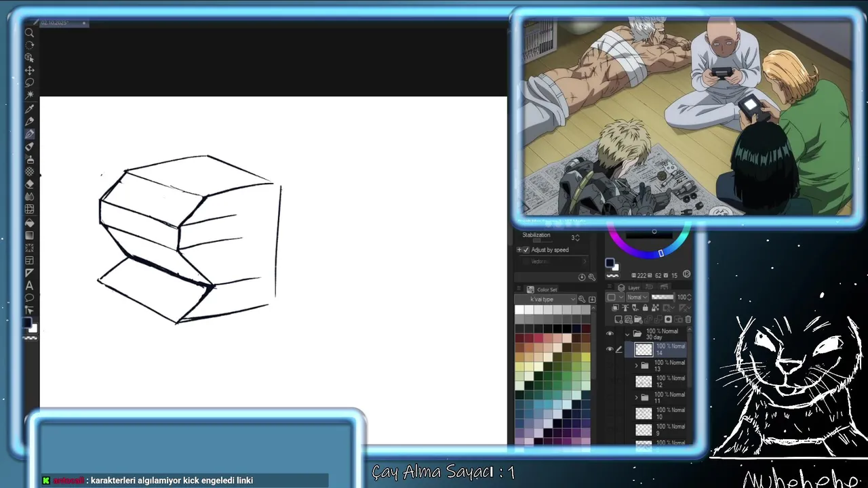The image size is (868, 488).
Task: Select the Balloon tool
Action: coord(29,298)
